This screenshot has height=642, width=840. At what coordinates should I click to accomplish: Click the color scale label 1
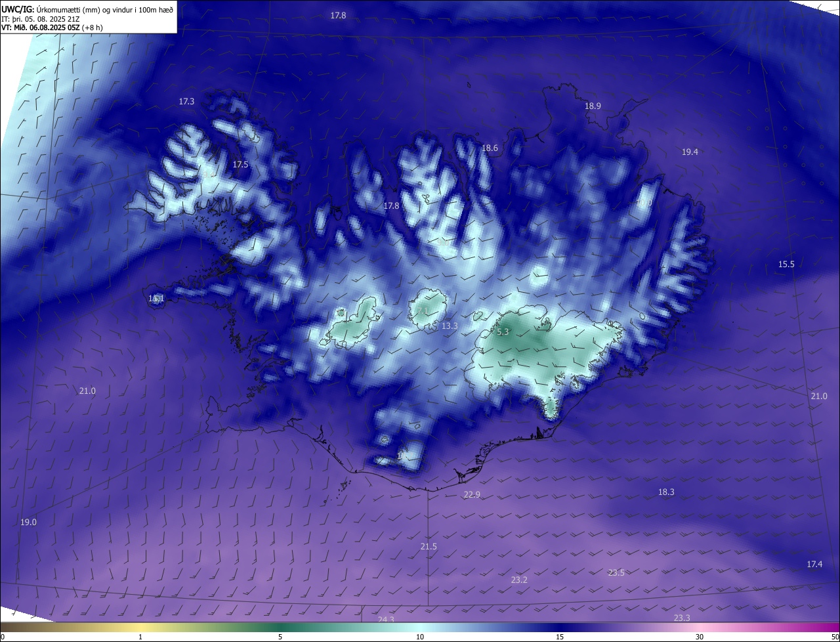click(x=140, y=637)
